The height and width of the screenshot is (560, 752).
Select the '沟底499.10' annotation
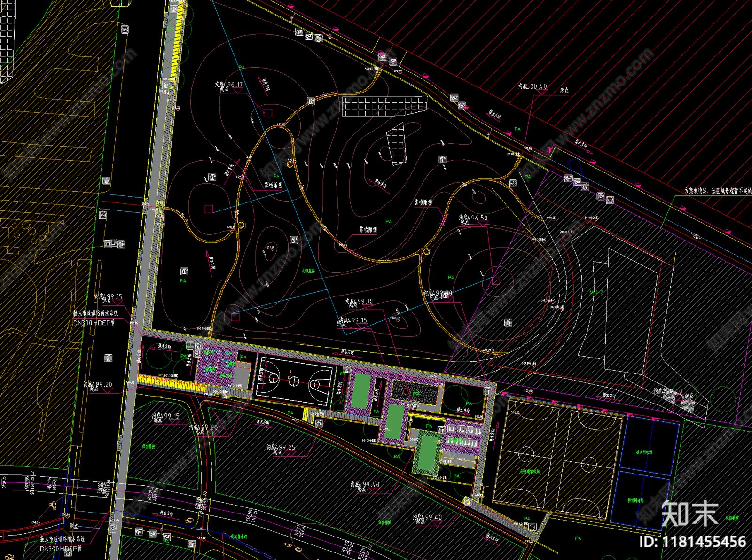coord(359,302)
